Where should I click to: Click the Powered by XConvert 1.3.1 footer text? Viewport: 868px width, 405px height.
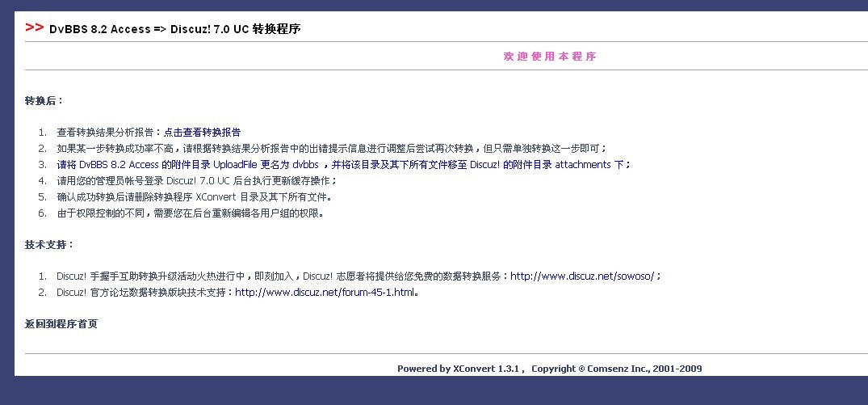(460, 369)
